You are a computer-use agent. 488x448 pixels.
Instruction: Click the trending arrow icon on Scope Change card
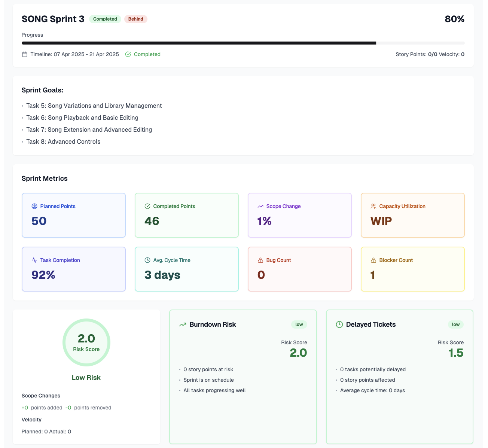(x=260, y=206)
